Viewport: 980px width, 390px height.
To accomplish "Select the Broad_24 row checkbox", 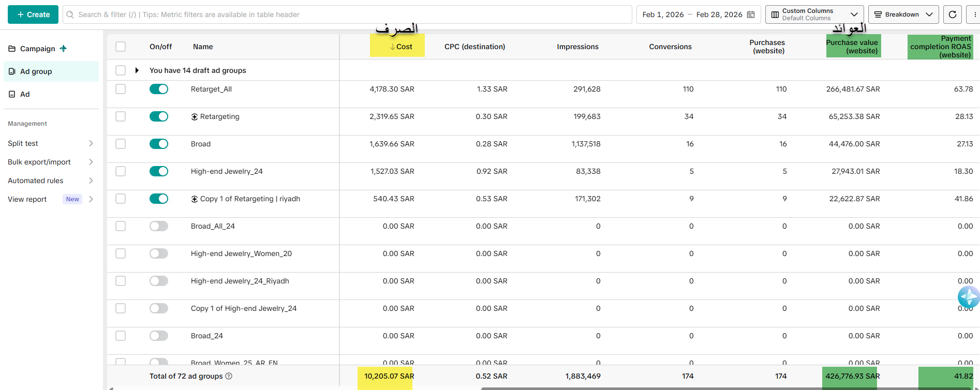I will click(x=121, y=336).
